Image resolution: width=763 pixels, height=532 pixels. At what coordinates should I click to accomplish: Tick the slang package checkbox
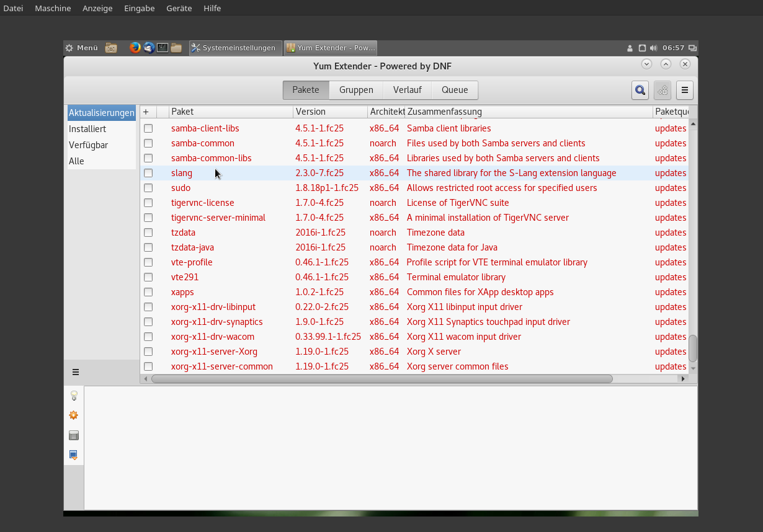point(148,173)
